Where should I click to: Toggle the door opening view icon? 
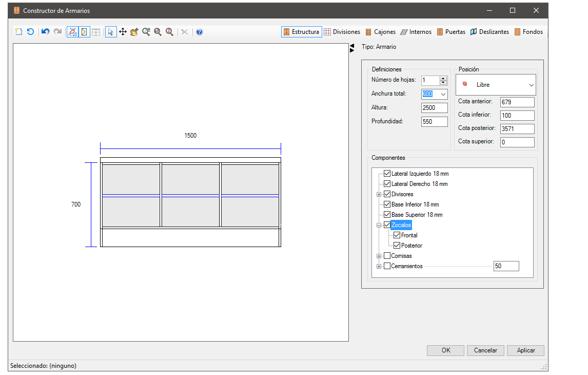click(84, 32)
